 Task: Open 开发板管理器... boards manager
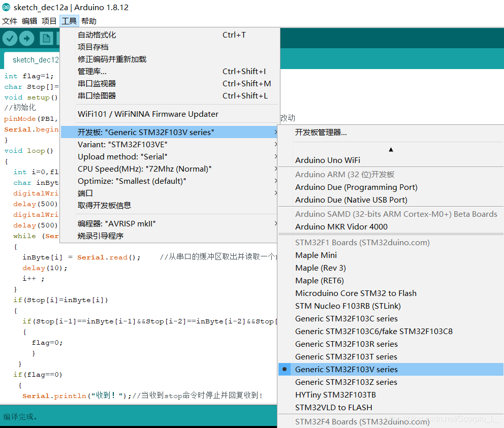pyautogui.click(x=391, y=133)
